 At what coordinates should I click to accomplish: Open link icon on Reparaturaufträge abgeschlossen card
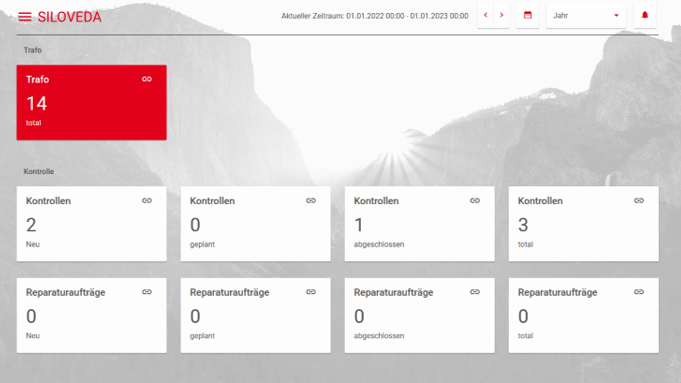click(475, 292)
